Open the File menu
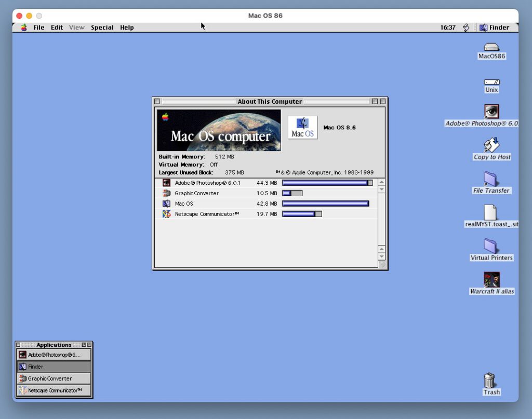The height and width of the screenshot is (419, 532). (x=39, y=28)
